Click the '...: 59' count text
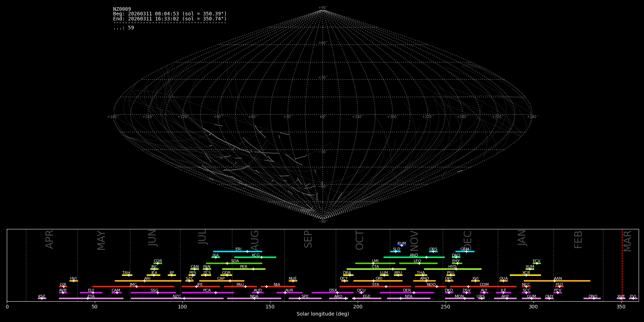Screen dimensions: 644x322 123,28
